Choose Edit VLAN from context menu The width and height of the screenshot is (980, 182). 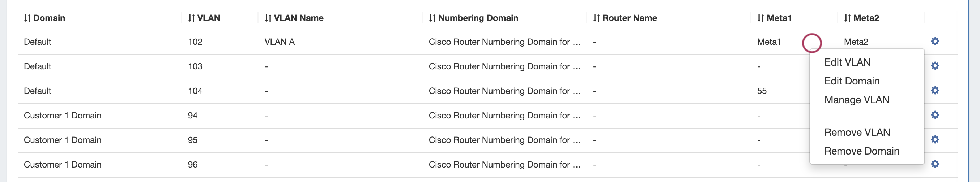847,62
